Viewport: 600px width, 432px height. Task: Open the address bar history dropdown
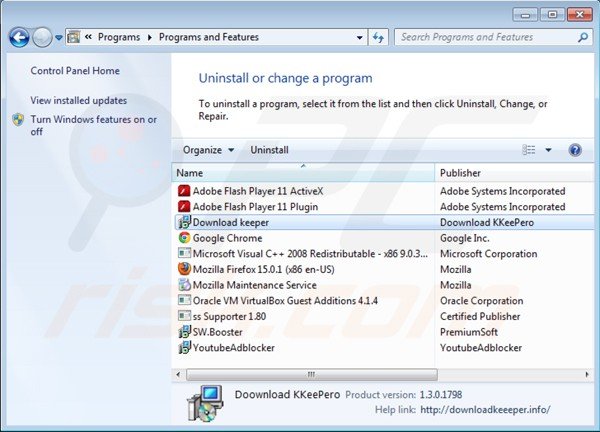pyautogui.click(x=359, y=37)
